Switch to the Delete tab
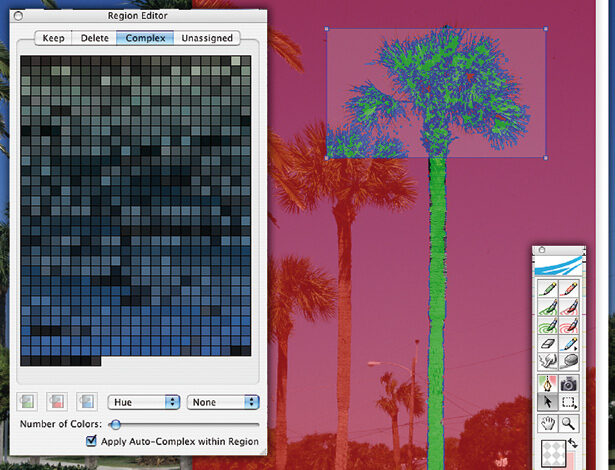615x470 pixels. tap(95, 38)
